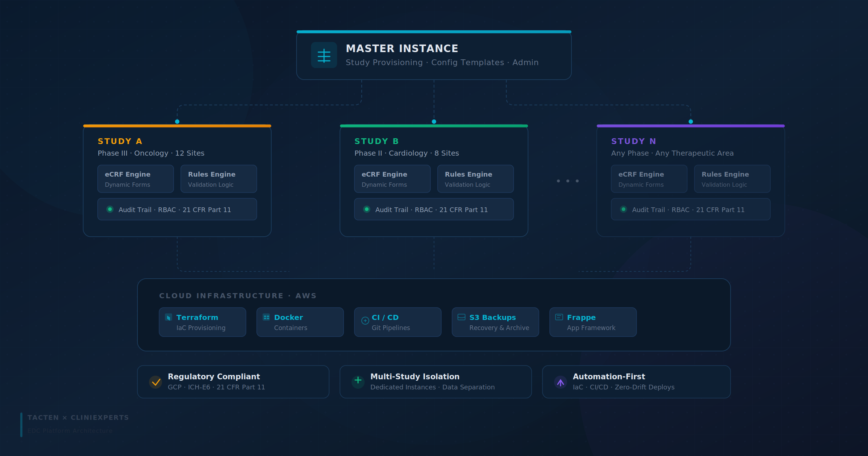Click the CI / CD circular icon

365,321
